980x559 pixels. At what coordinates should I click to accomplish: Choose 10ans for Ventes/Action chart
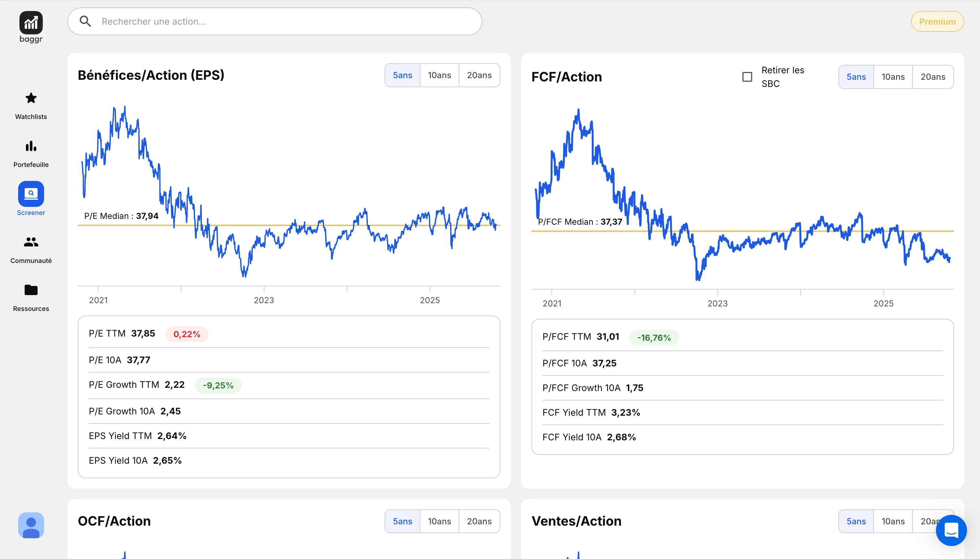893,521
